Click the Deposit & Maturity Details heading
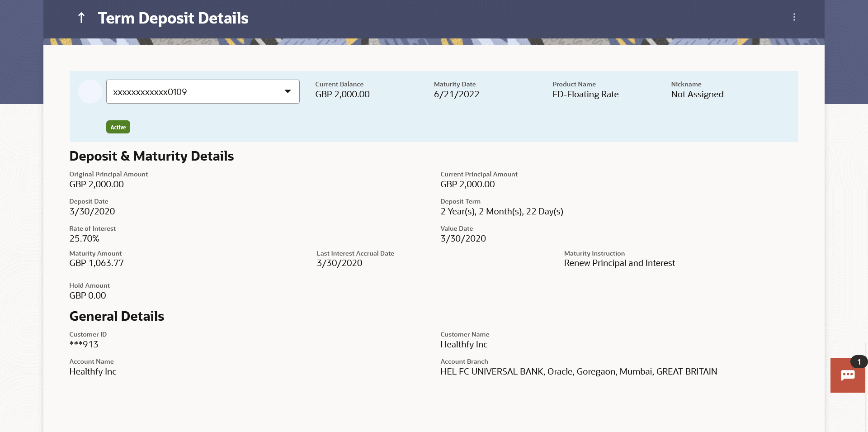 (151, 156)
